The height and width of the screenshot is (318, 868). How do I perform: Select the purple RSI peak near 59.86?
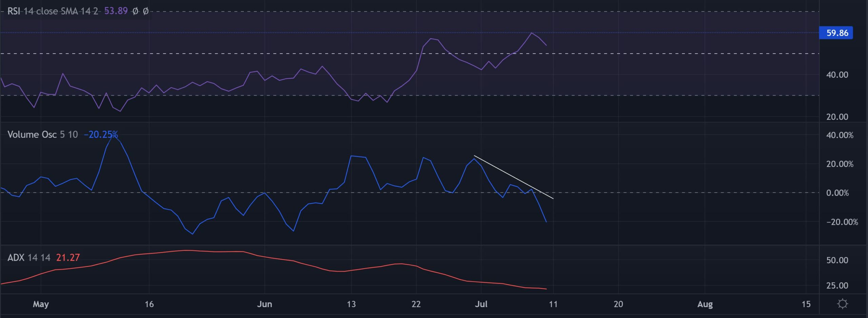532,33
